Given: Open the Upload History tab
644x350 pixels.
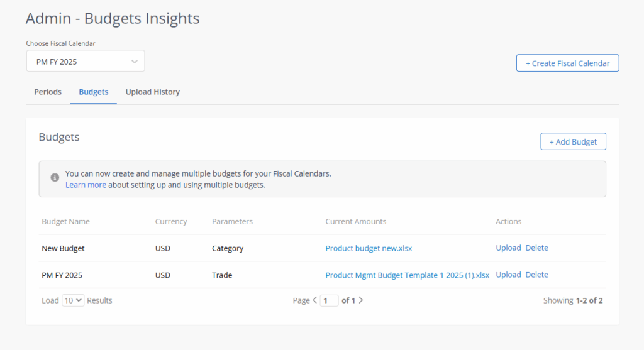Looking at the screenshot, I should click(x=153, y=92).
